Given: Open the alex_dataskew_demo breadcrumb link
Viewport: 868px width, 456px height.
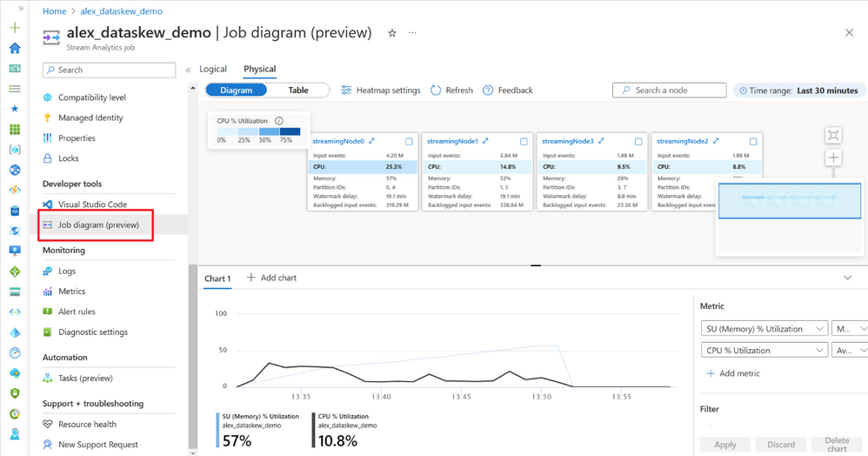Looking at the screenshot, I should pyautogui.click(x=121, y=11).
